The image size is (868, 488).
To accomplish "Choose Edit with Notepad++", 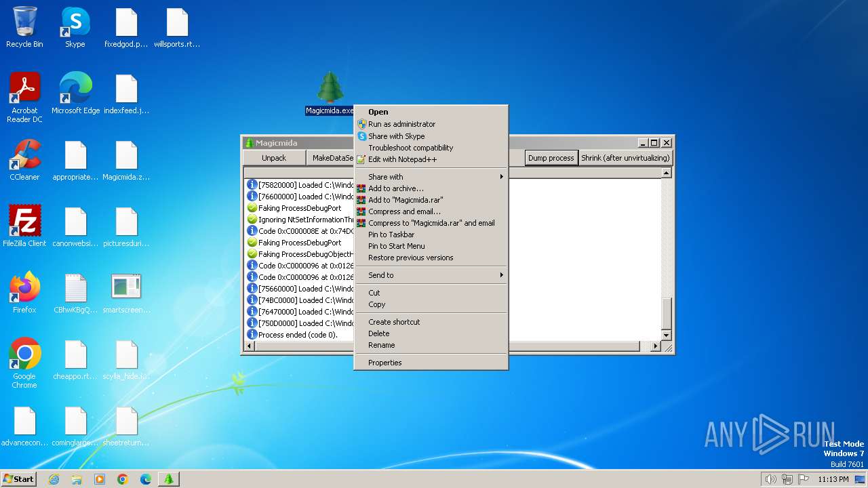I will pos(431,159).
